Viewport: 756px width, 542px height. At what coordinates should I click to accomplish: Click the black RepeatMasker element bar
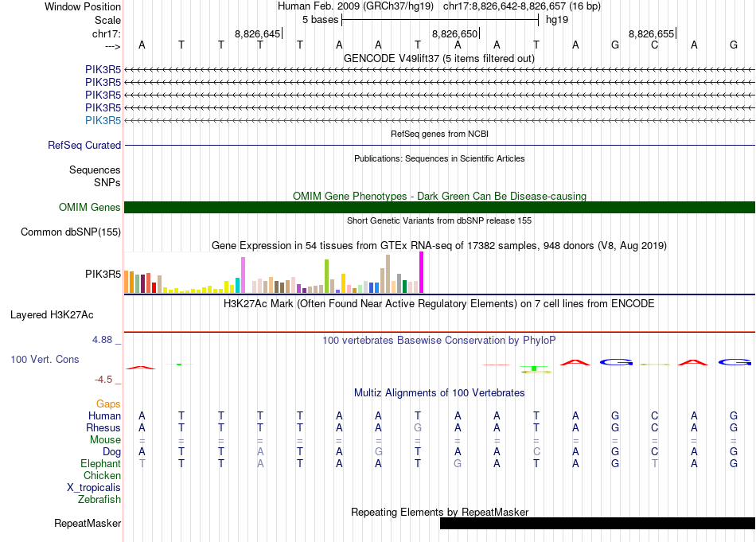598,523
